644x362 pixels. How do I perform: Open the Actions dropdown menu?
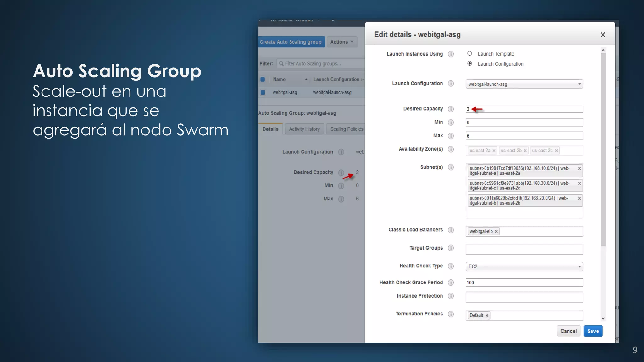pyautogui.click(x=342, y=42)
